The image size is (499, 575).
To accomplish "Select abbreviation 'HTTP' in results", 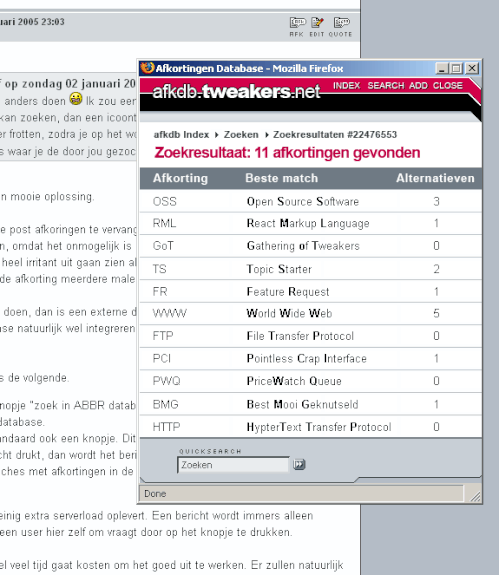I will click(166, 426).
